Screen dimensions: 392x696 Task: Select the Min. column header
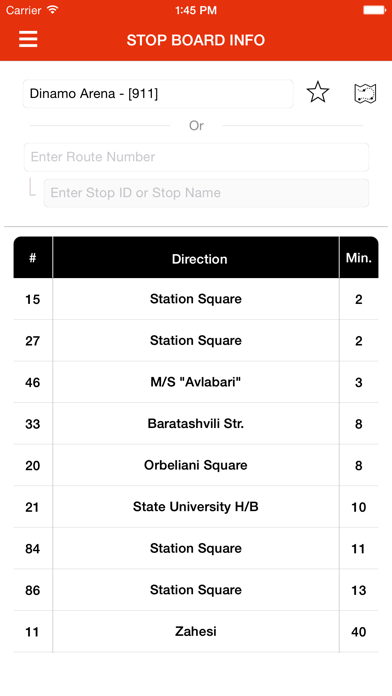(359, 257)
